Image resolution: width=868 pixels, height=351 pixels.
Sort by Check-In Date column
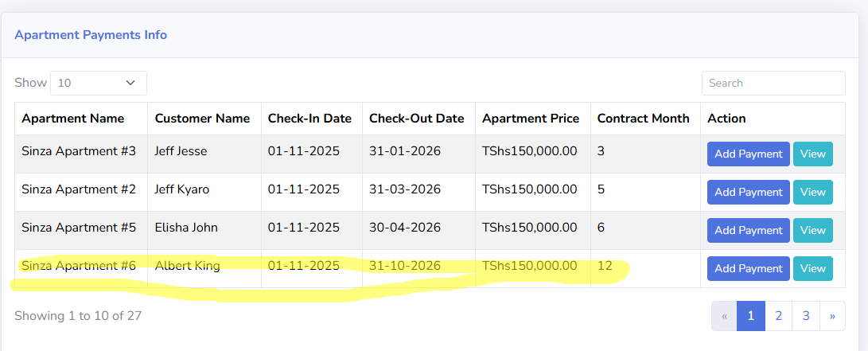[x=309, y=119]
